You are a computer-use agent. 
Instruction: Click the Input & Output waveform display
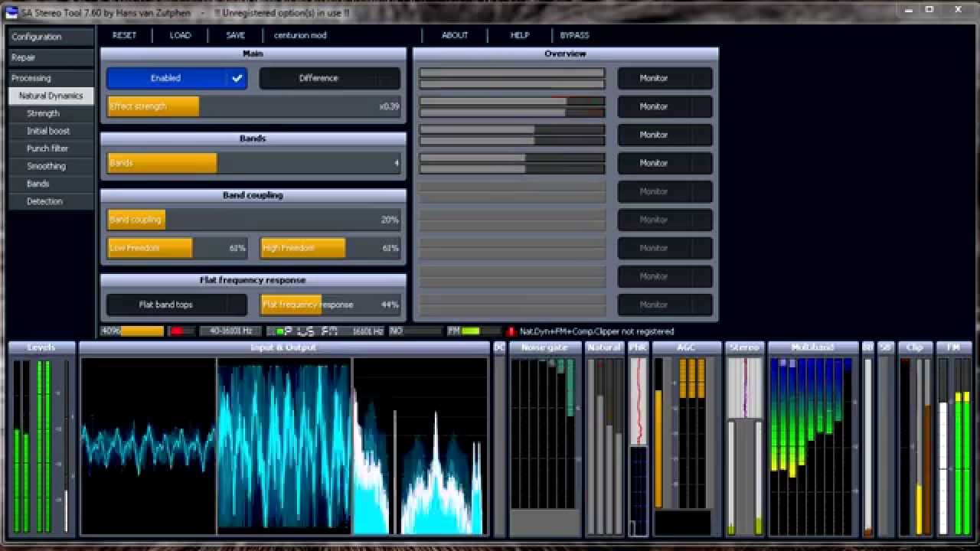coord(283,445)
